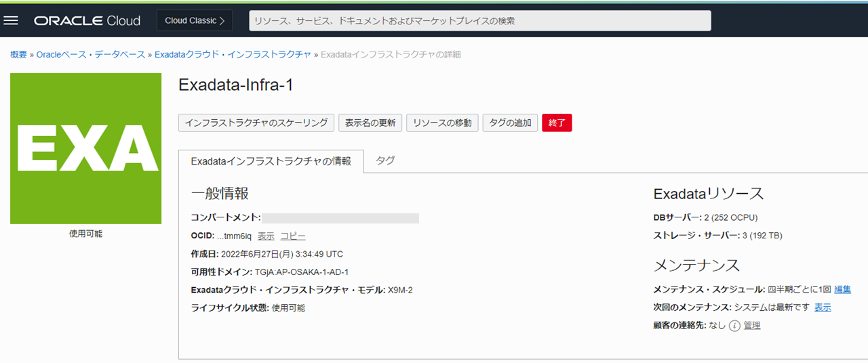Open the 概要 breadcrumb link
This screenshot has width=868, height=363.
(18, 54)
